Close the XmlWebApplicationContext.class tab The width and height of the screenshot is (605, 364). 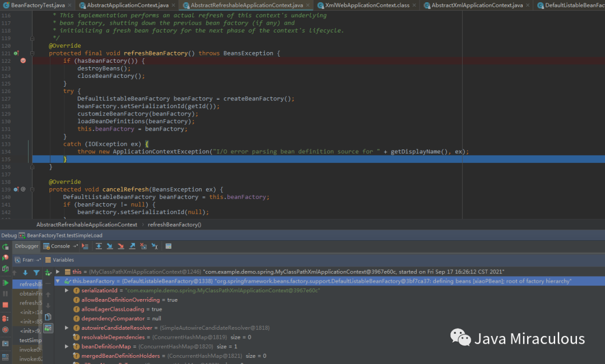[x=414, y=5]
